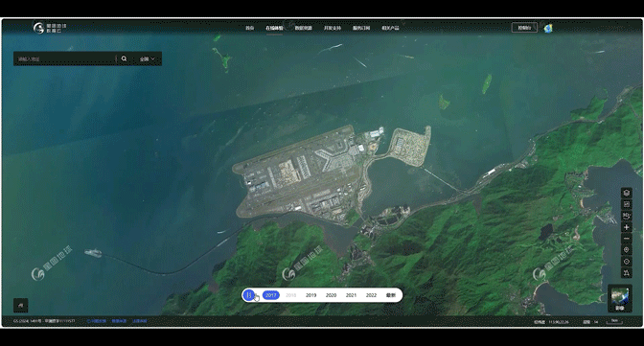Select the latest option on the timeline
Screen dimensions: 644x346
[x=391, y=295]
